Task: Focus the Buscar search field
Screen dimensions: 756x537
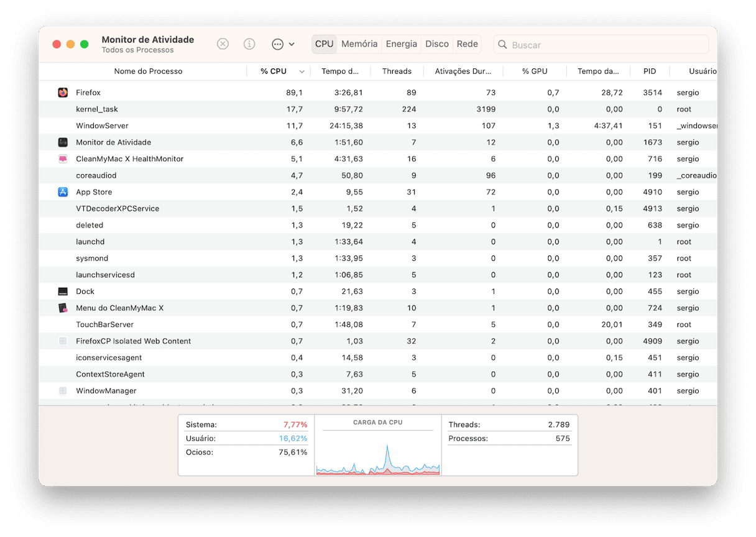Action: click(x=601, y=45)
